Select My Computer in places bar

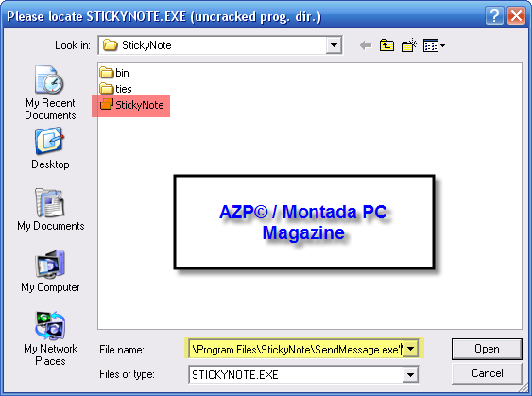[x=50, y=271]
